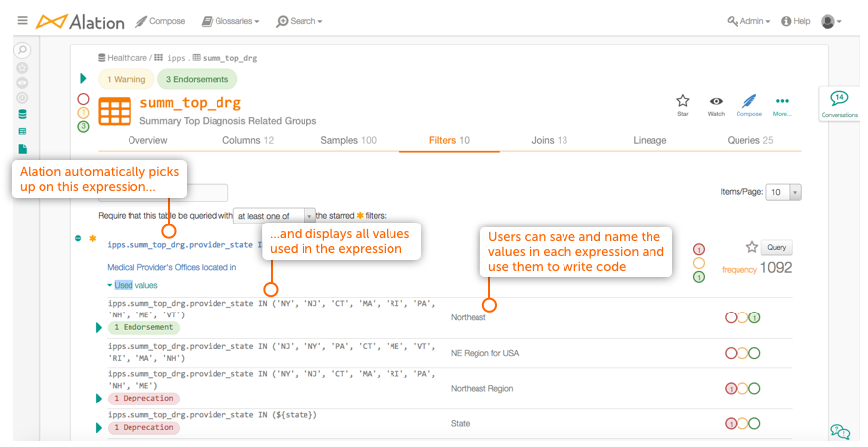Collapse the Used values section
This screenshot has width=868, height=447.
132,285
